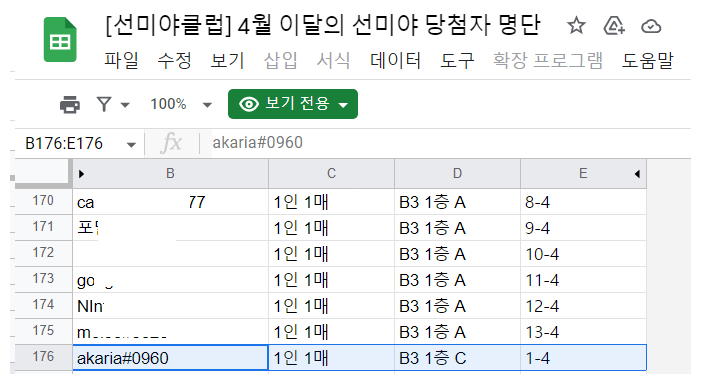This screenshot has width=705, height=376.
Task: Star this spreadsheet document
Action: pyautogui.click(x=576, y=26)
